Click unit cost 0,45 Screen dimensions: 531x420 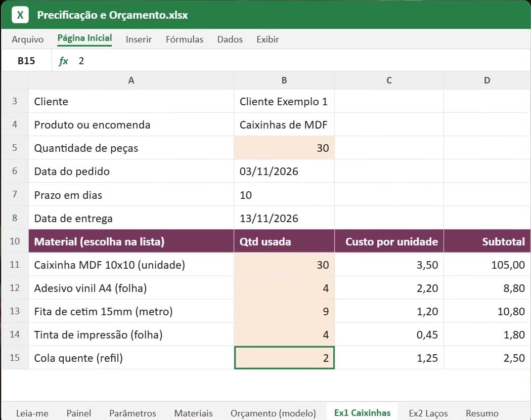pos(389,334)
